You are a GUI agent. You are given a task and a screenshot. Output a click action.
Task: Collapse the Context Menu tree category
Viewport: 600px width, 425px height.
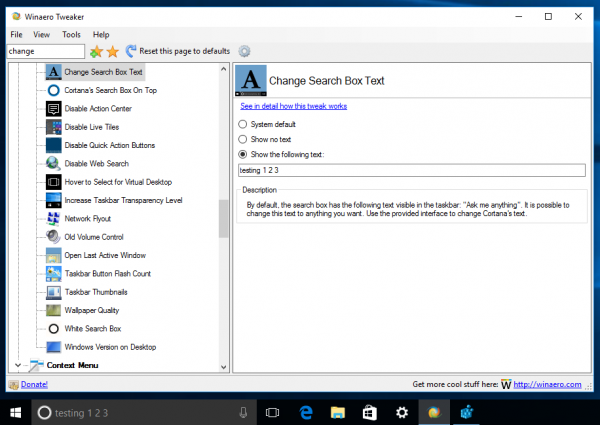18,365
